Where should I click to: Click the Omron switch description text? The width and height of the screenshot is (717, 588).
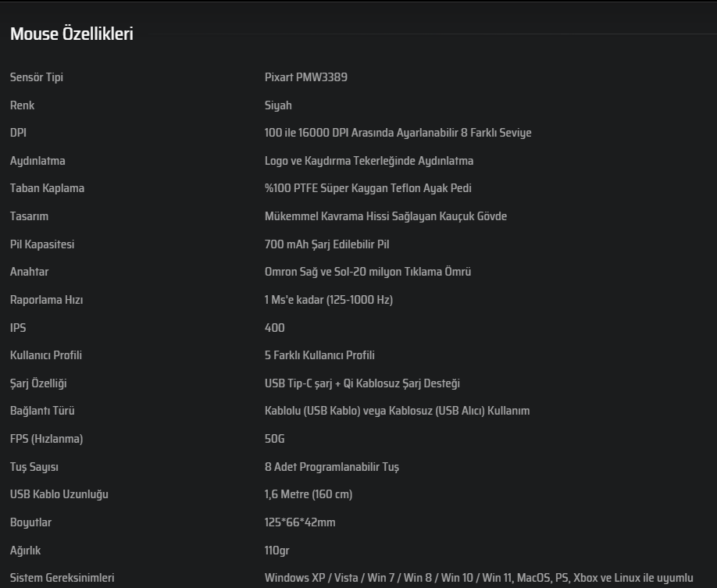click(367, 272)
